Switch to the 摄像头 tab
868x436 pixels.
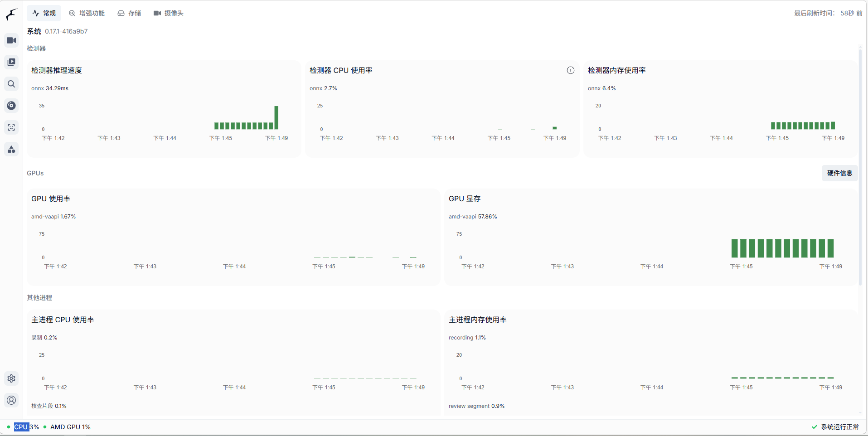click(x=169, y=13)
